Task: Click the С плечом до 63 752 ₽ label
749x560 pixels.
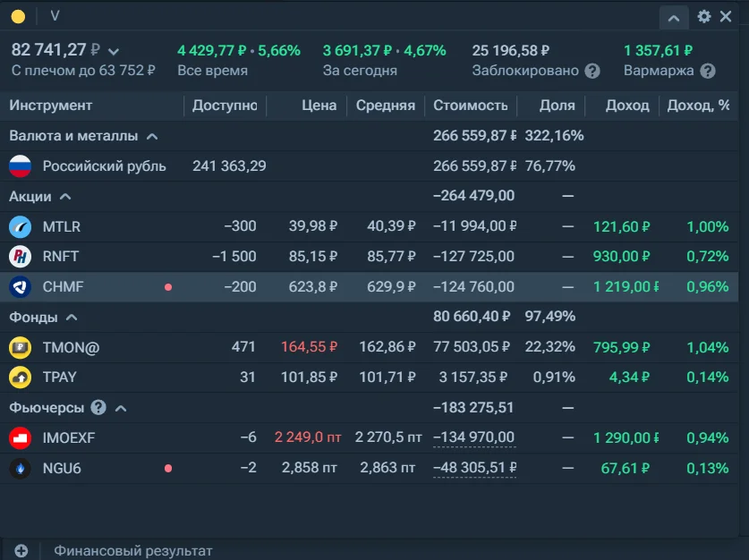Action: point(83,71)
